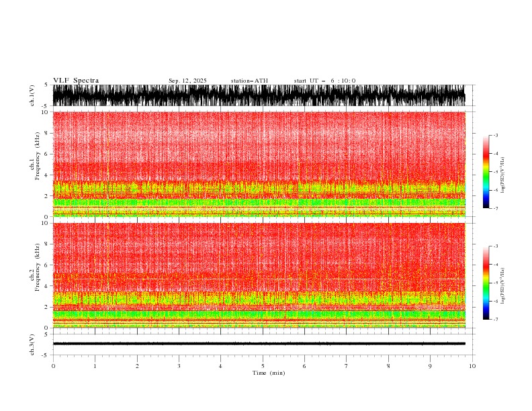Viewport: 532px width, 411px height.
Task: Click the time axis tick label "1"
Action: pyautogui.click(x=95, y=366)
